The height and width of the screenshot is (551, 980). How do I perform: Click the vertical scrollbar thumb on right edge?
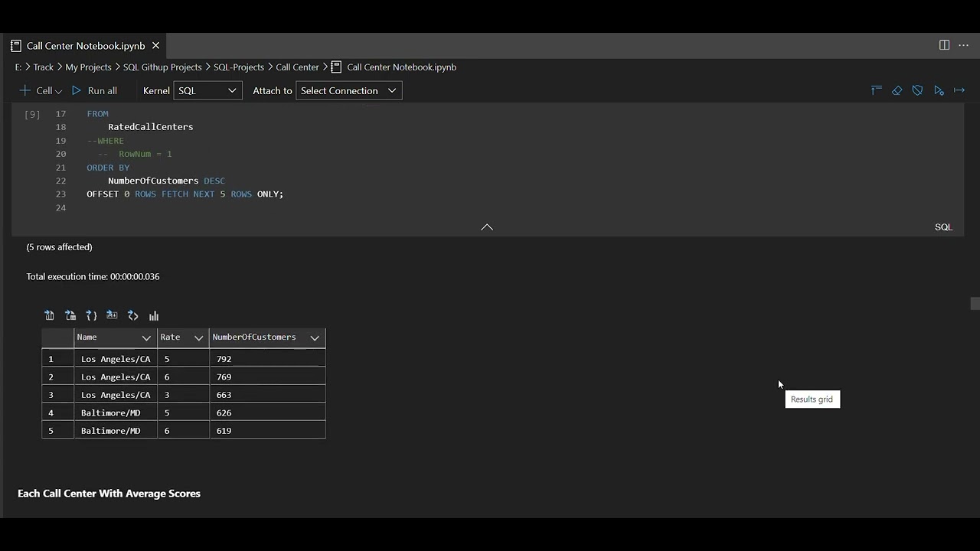pos(975,304)
